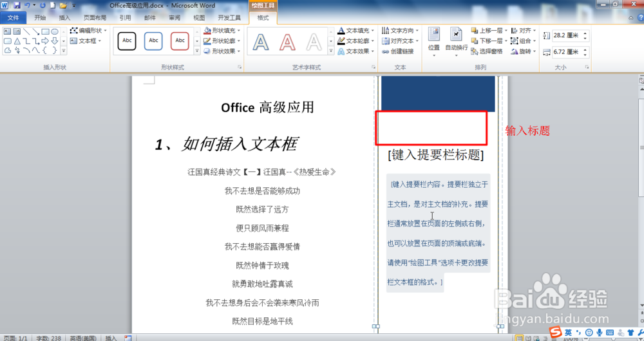Apply the blue outline Abc shape style
This screenshot has width=644, height=341.
tap(153, 41)
